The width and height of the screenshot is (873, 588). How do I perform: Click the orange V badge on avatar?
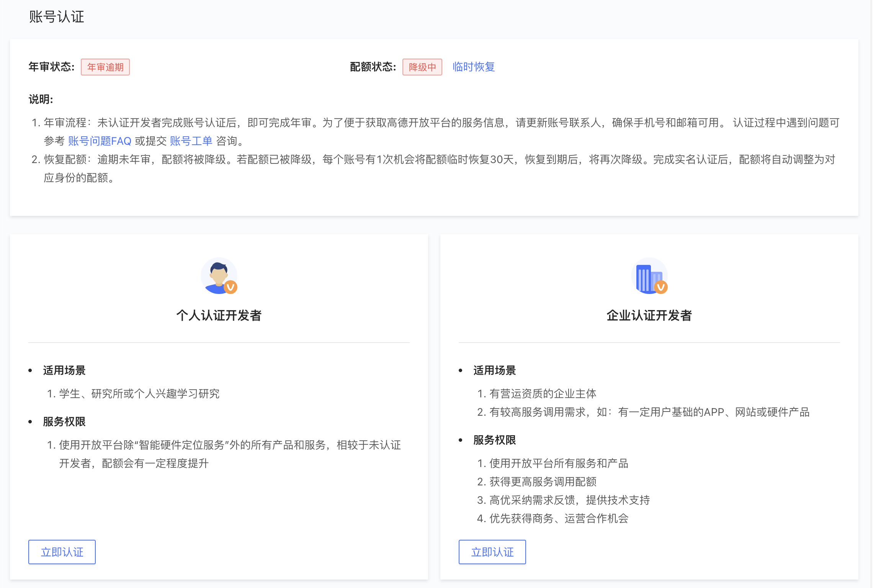coord(231,287)
